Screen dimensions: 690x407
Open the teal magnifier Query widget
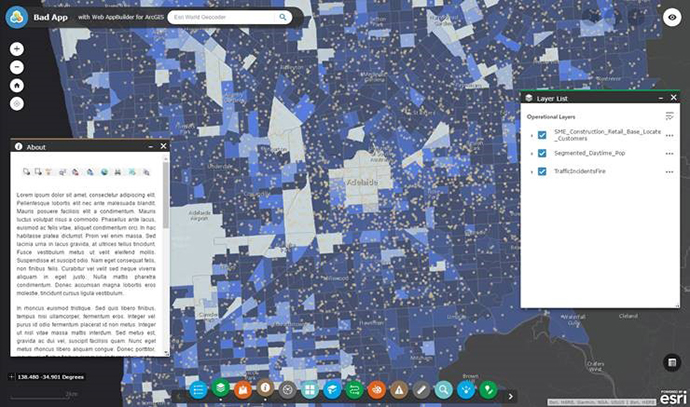tap(444, 390)
